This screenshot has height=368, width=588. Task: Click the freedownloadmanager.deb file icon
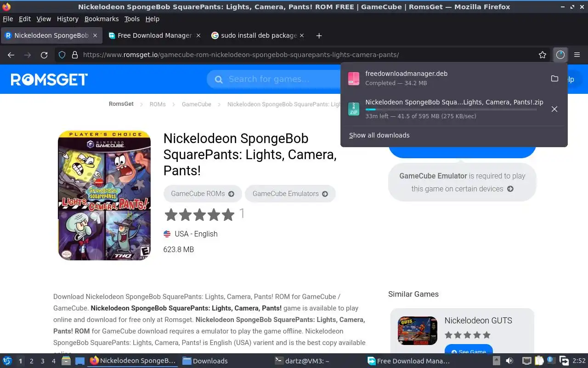[354, 79]
